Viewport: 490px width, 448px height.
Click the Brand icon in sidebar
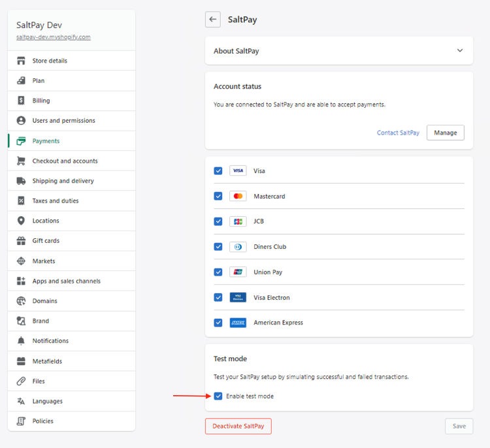(x=21, y=321)
